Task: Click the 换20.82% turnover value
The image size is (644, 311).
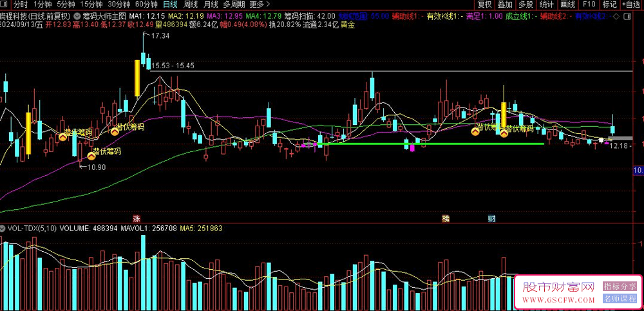Action: click(284, 24)
